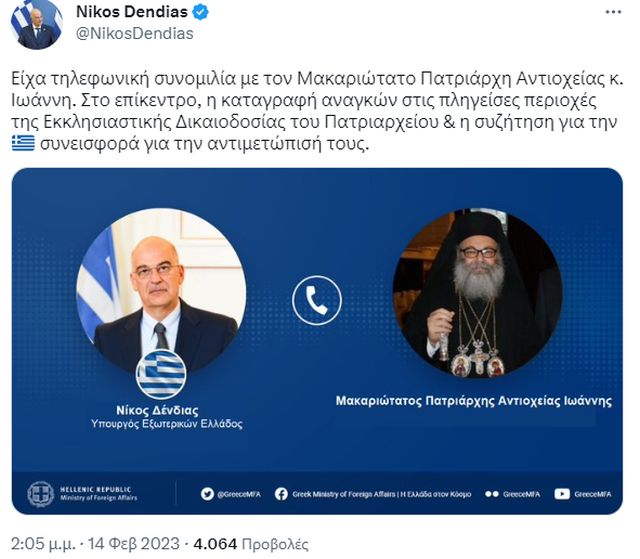Open the @NikosDendias handle link

click(135, 33)
